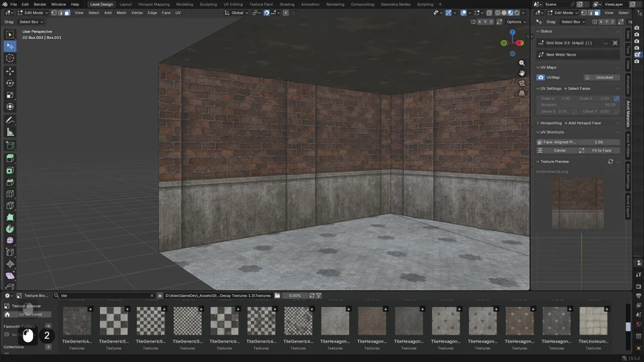Toggle the Snap magnet button

[x=266, y=13]
